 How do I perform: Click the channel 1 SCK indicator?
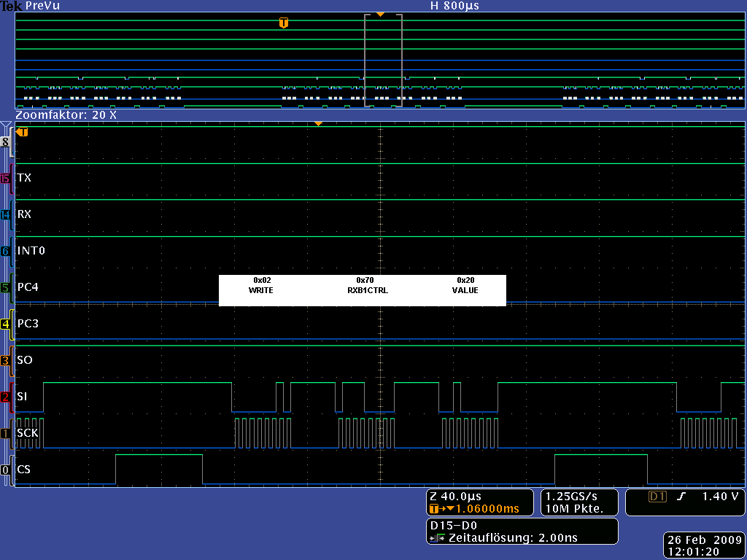[x=6, y=433]
